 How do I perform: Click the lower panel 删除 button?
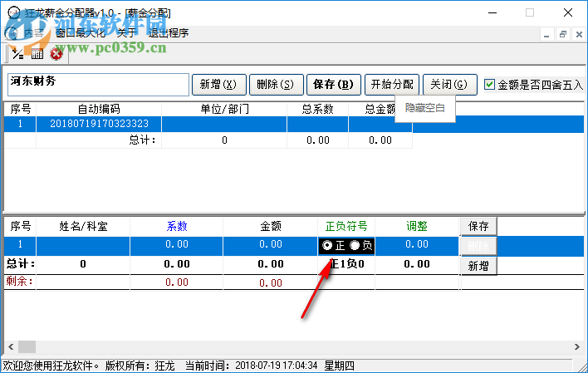coord(478,246)
